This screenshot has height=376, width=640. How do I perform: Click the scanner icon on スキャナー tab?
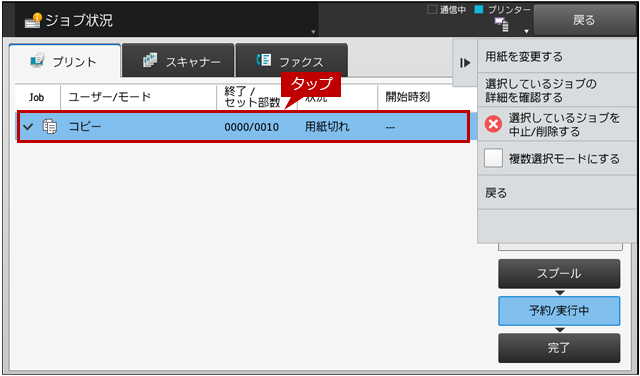coord(150,60)
